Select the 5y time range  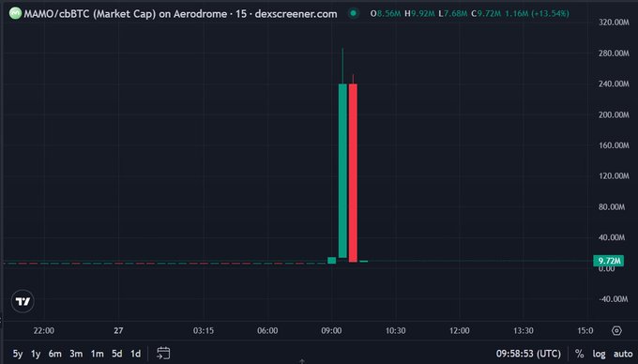click(18, 354)
